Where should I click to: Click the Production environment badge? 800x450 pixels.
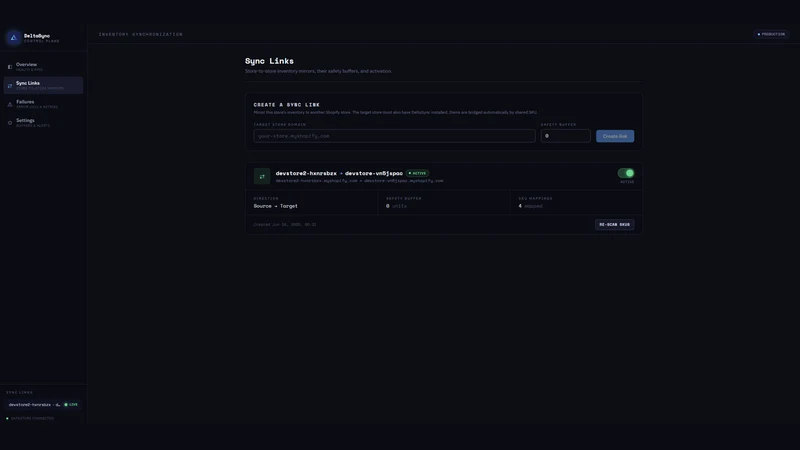(x=771, y=34)
